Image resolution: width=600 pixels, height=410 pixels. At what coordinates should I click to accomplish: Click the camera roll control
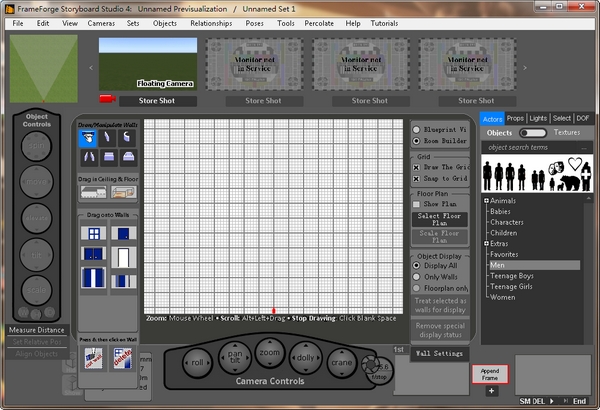coord(197,363)
